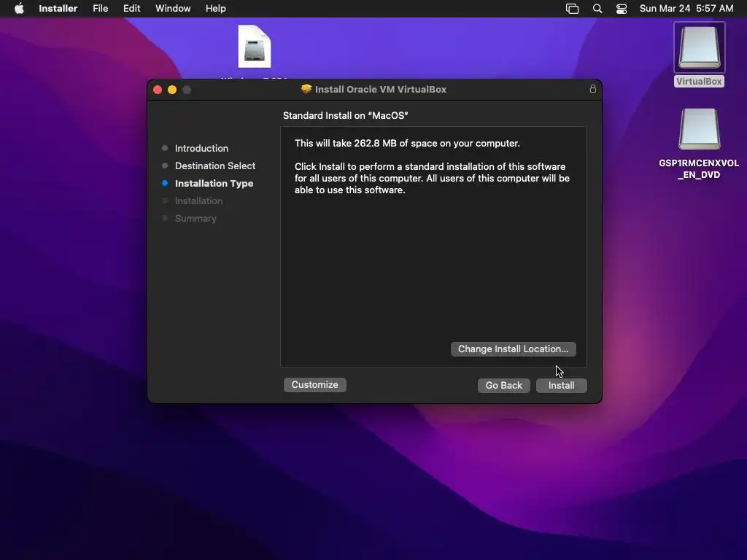Select the GSP1RMCENXVOL_EN_DVD disk icon
The width and height of the screenshot is (747, 560).
[699, 130]
